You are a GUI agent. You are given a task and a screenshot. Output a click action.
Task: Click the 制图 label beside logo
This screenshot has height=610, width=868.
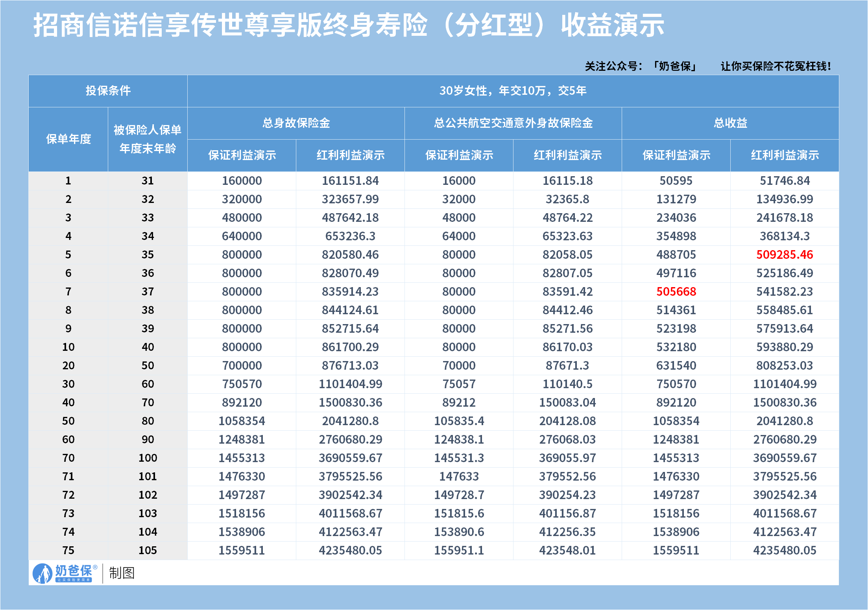(122, 573)
